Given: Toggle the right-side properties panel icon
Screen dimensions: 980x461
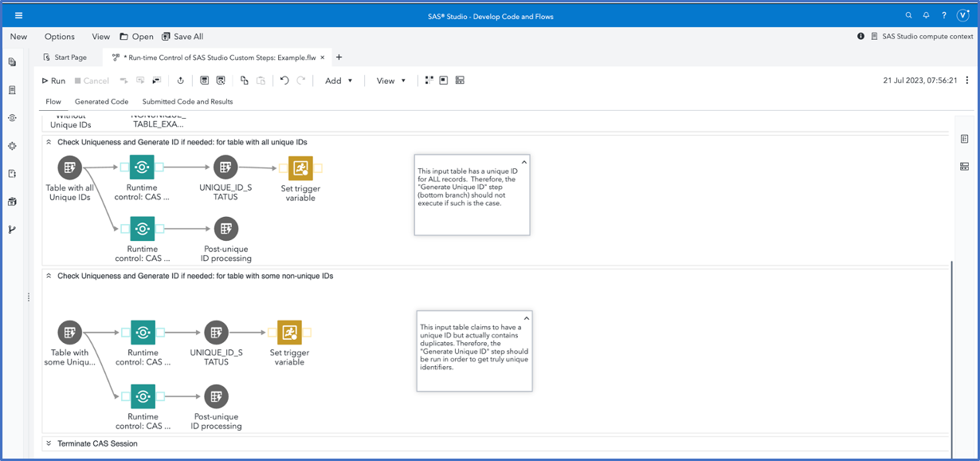Looking at the screenshot, I should point(964,139).
